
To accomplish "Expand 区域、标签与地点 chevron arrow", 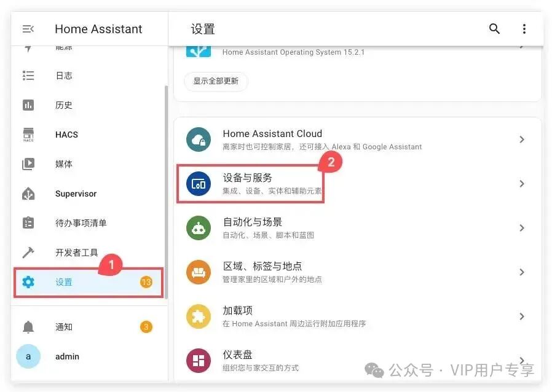I will point(522,272).
